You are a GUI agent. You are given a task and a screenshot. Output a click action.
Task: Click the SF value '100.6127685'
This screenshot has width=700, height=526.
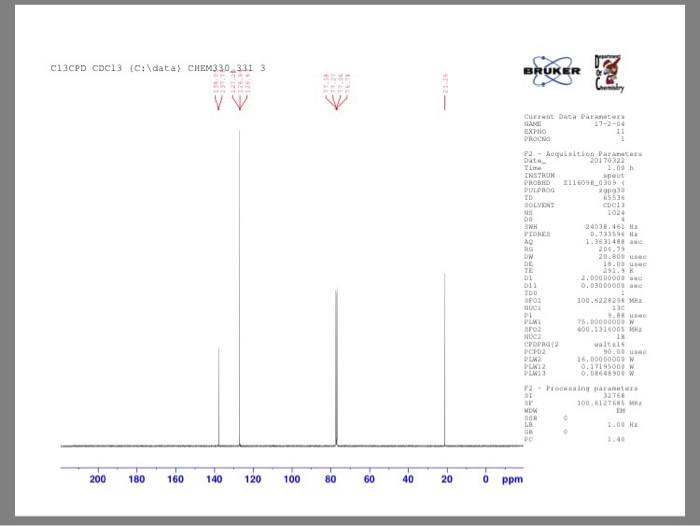600,403
